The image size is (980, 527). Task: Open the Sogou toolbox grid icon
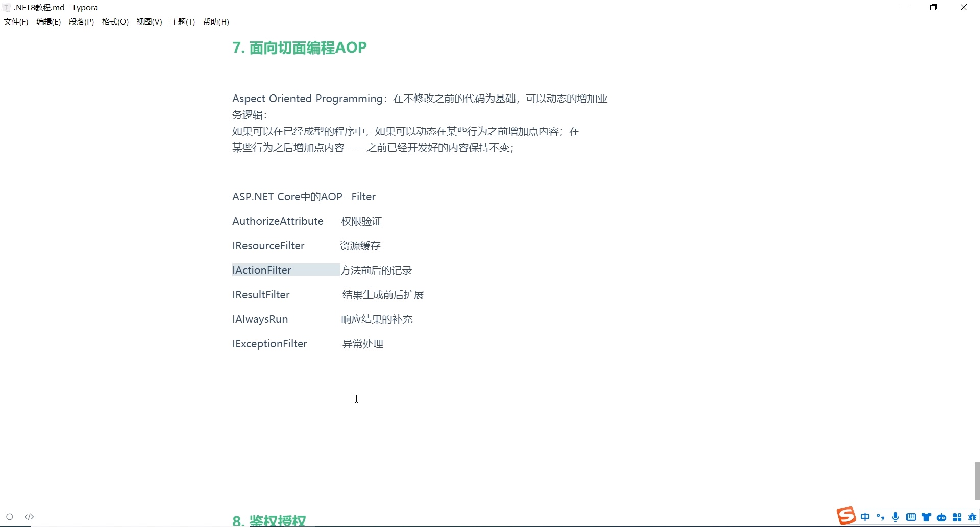[957, 517]
